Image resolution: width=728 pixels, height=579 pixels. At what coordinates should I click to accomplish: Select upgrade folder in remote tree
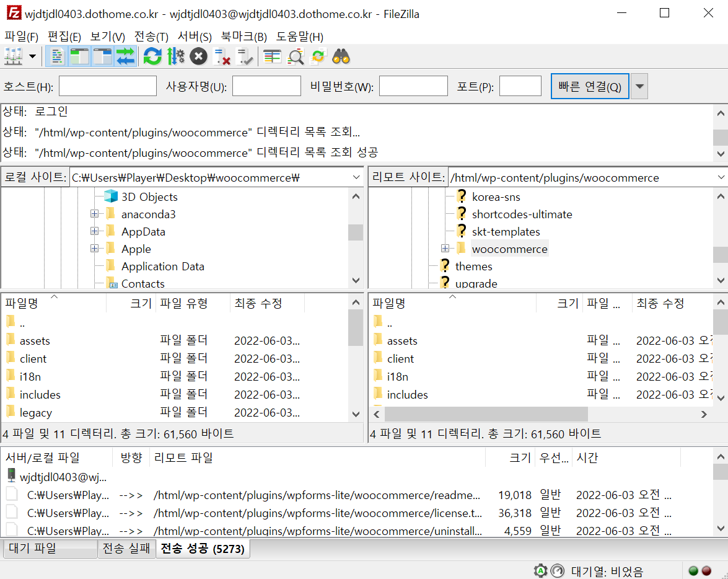tap(476, 283)
